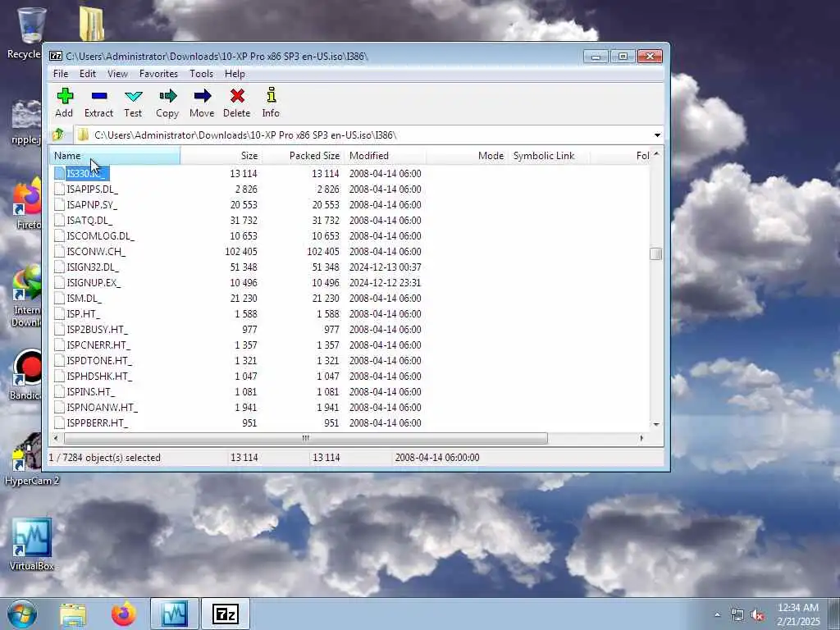Select the ISCONW.CH_ file
This screenshot has width=840, height=630.
click(x=95, y=251)
